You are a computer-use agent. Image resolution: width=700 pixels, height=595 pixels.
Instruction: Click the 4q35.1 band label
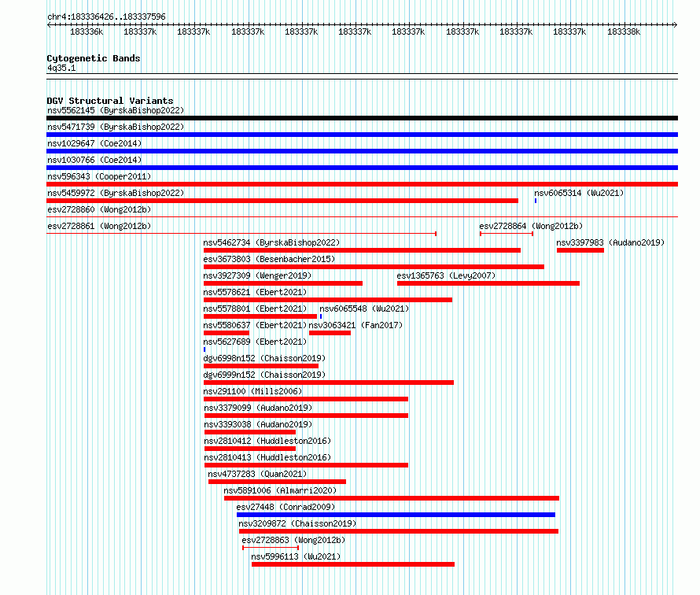pos(61,68)
